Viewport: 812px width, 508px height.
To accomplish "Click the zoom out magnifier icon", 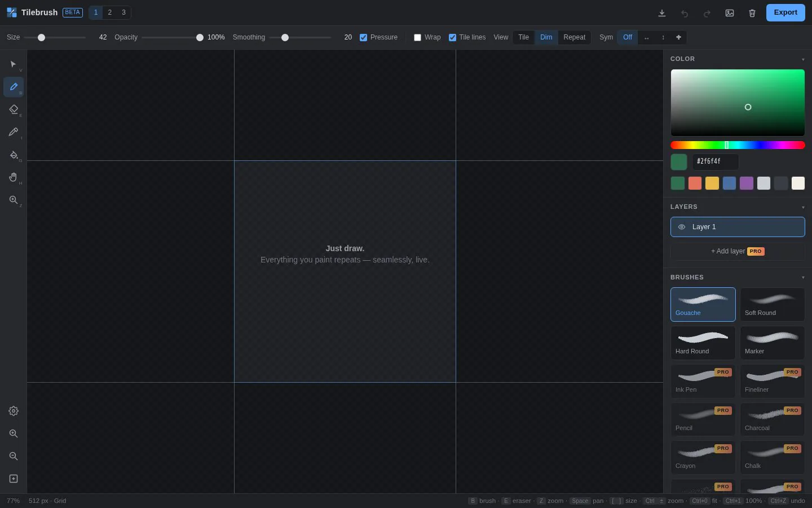I will coord(14,456).
